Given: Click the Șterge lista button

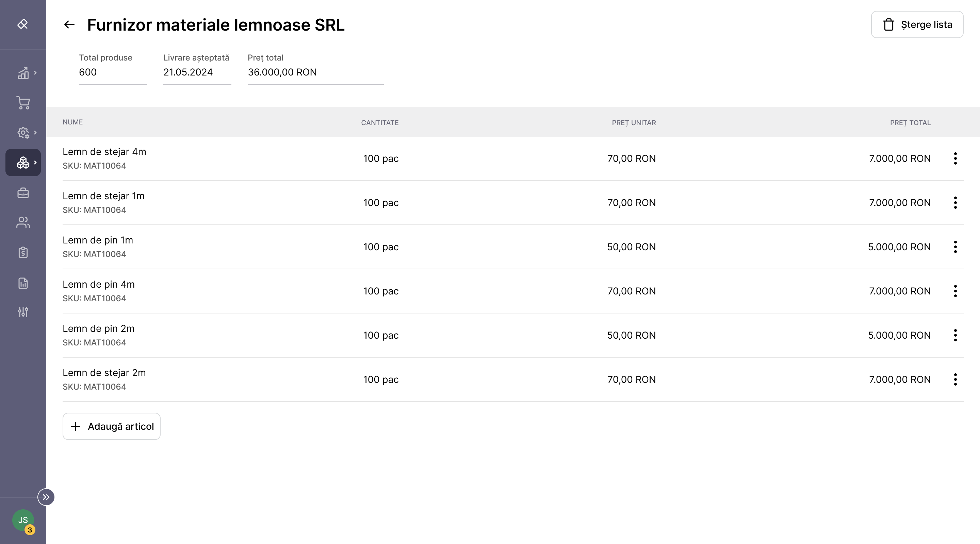Looking at the screenshot, I should click(x=917, y=24).
